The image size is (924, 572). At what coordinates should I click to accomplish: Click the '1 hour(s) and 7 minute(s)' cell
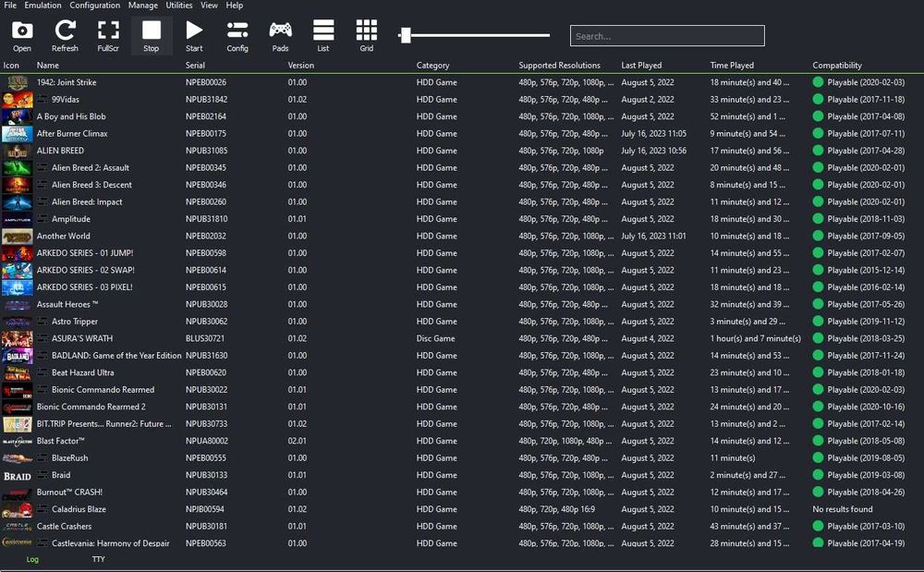coord(755,339)
